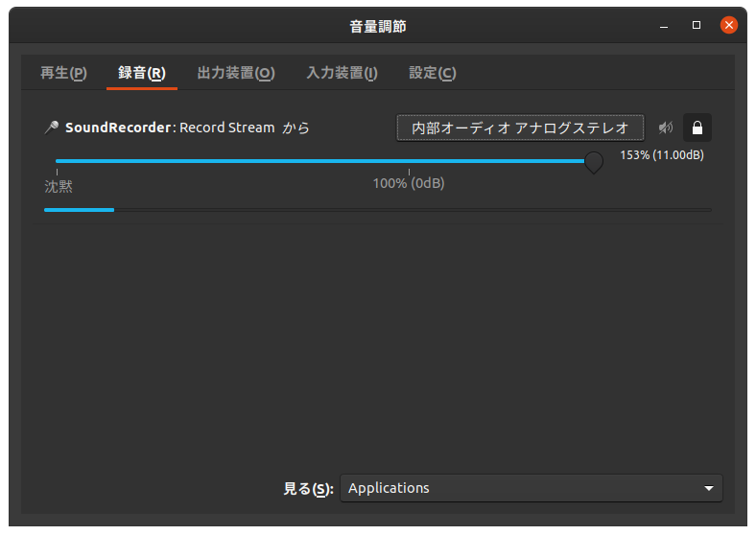Set the volume at the 100% (0dB) mark
Screen dimensions: 756x535
409,161
